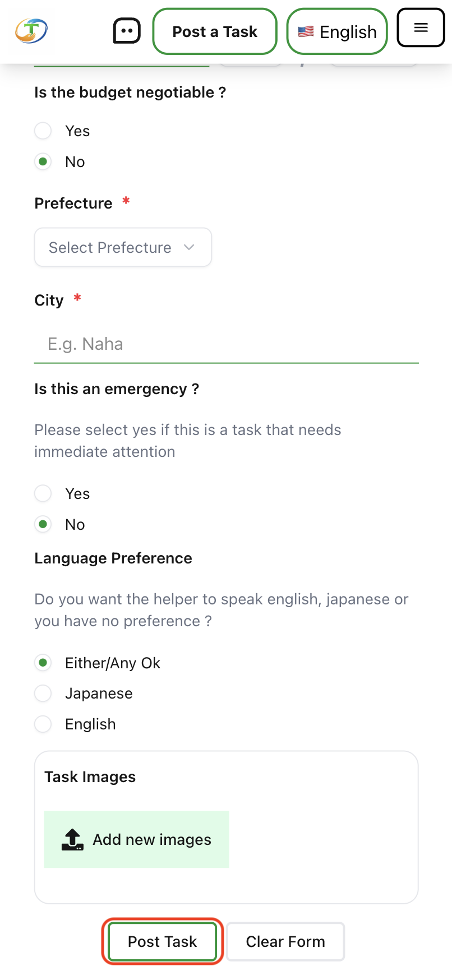Select No for emergency task
This screenshot has width=452, height=980.
(43, 525)
